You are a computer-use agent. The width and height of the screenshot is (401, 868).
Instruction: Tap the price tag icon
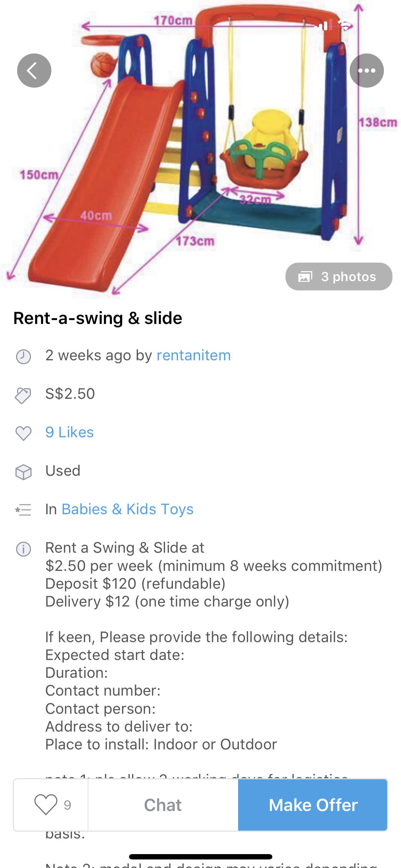[24, 395]
